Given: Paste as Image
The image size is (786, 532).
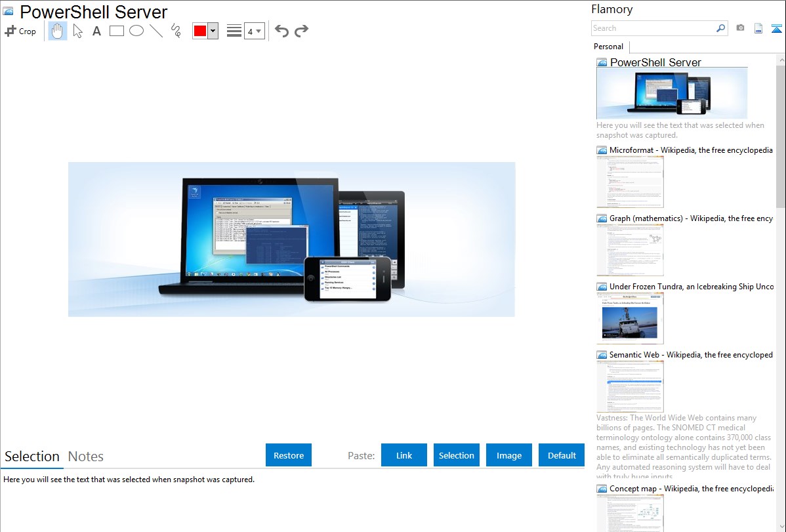Looking at the screenshot, I should (x=509, y=455).
